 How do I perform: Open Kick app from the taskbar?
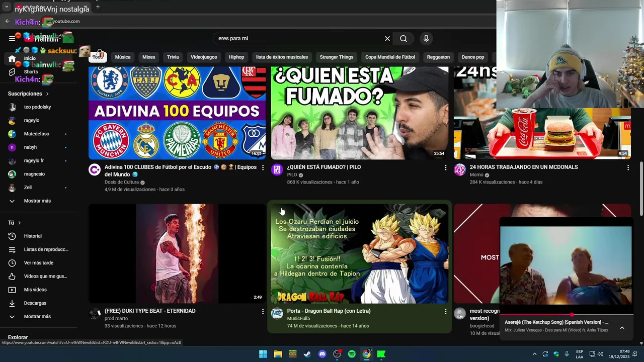click(x=381, y=354)
